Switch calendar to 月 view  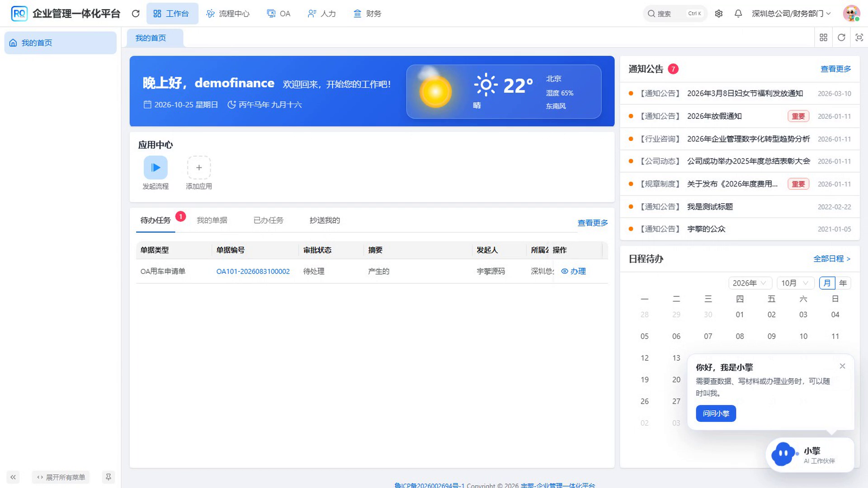point(827,283)
